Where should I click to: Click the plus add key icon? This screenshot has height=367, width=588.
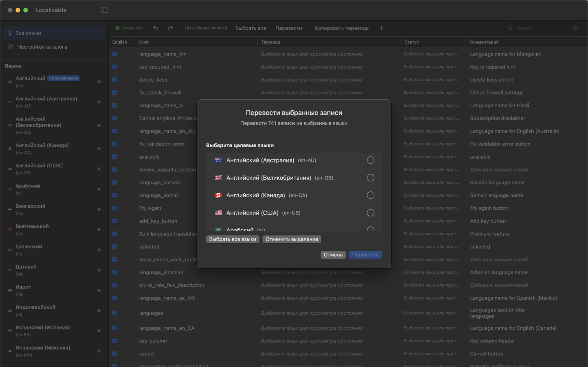[381, 28]
